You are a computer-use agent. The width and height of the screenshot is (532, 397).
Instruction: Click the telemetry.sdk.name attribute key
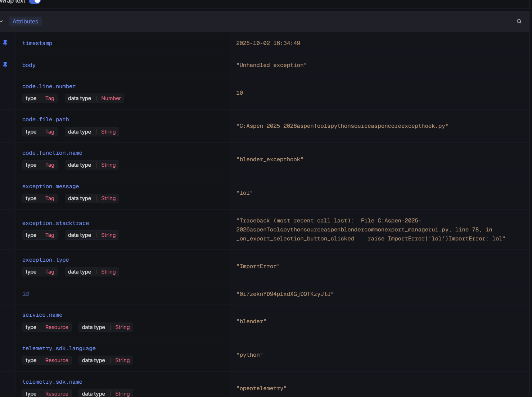click(52, 382)
